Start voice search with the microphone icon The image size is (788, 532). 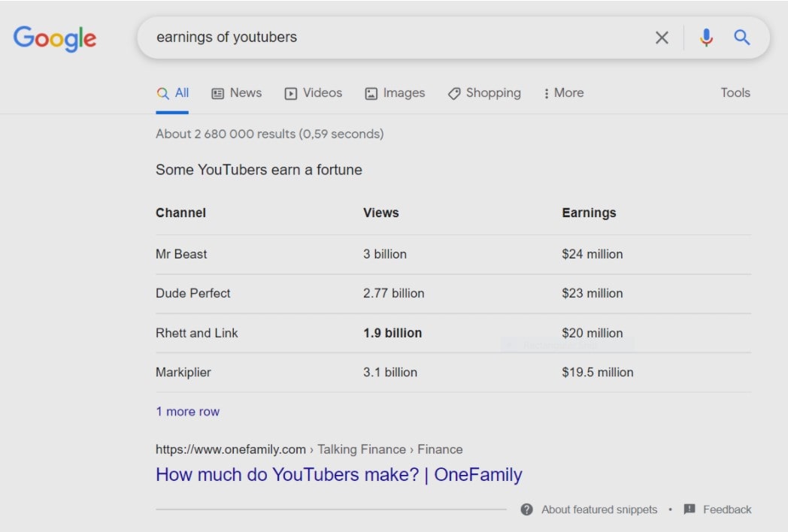pyautogui.click(x=706, y=38)
